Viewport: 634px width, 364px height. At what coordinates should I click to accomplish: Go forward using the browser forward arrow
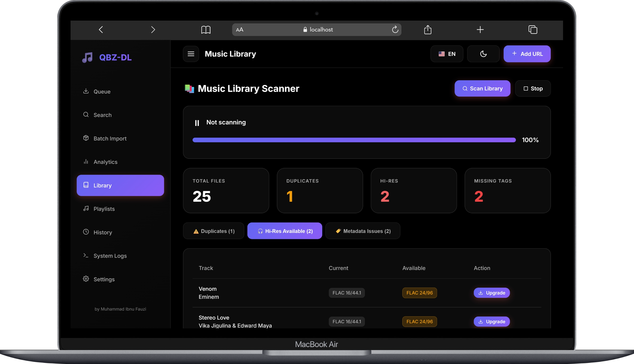tap(153, 30)
